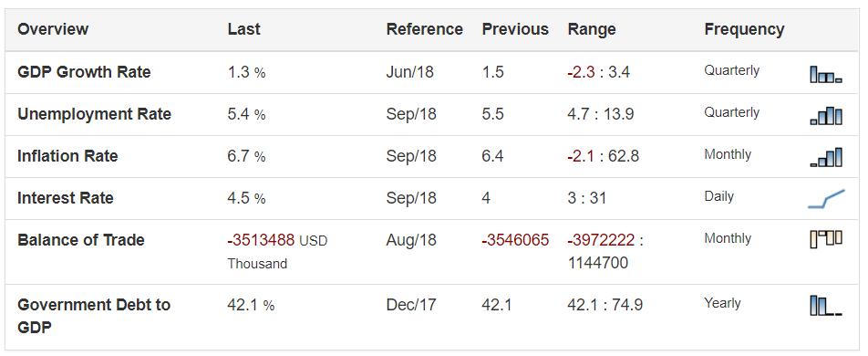This screenshot has width=868, height=356.
Task: Open the Unemployment Rate bar chart icon
Action: [x=826, y=116]
